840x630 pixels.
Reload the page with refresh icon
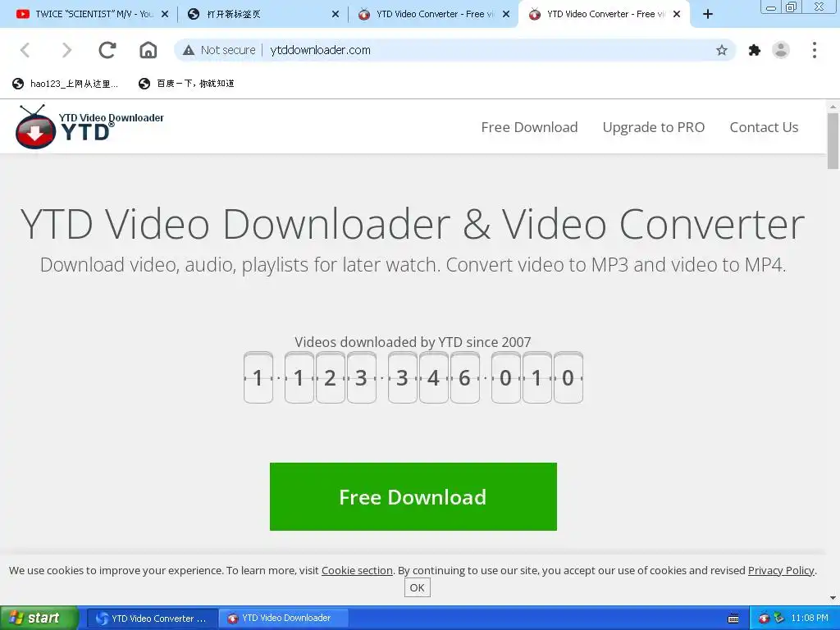tap(107, 50)
